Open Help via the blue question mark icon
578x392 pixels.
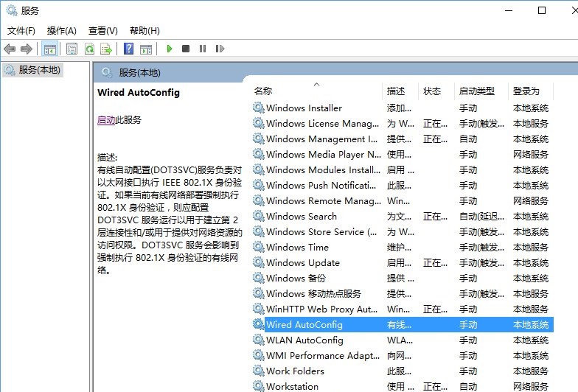click(128, 49)
